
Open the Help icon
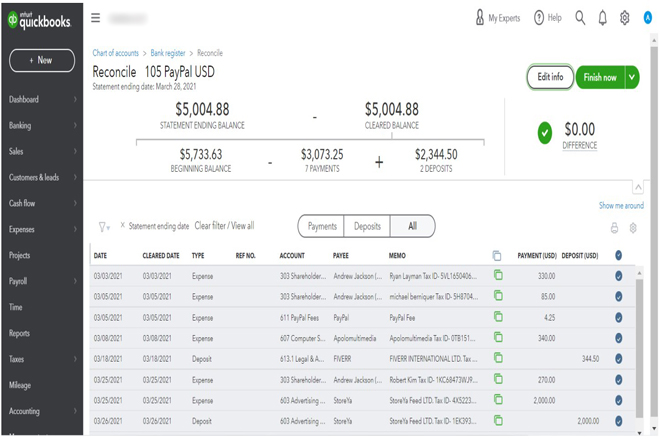(539, 18)
